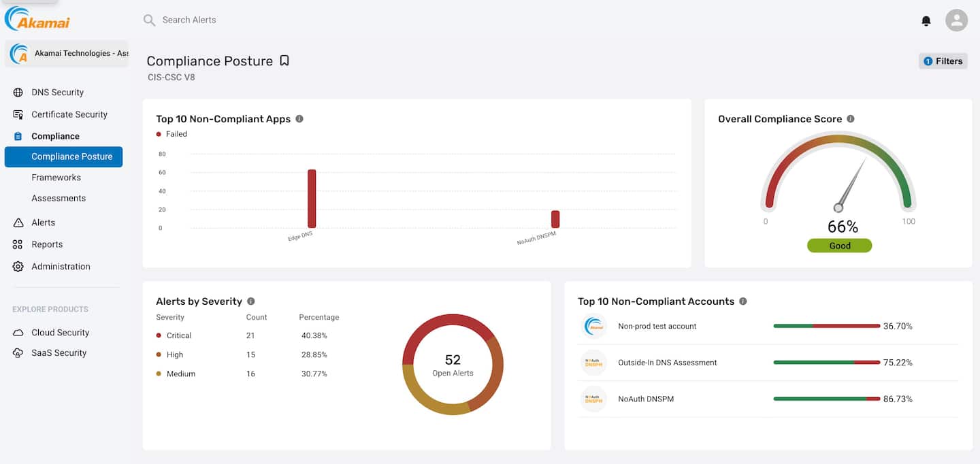Open the Akamai Technologies account selector

67,54
